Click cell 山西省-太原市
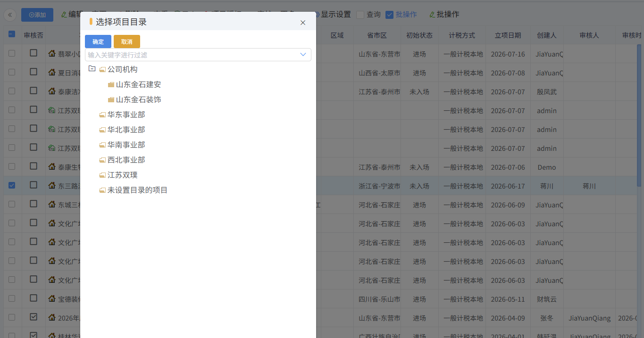The width and height of the screenshot is (644, 338). [379, 73]
